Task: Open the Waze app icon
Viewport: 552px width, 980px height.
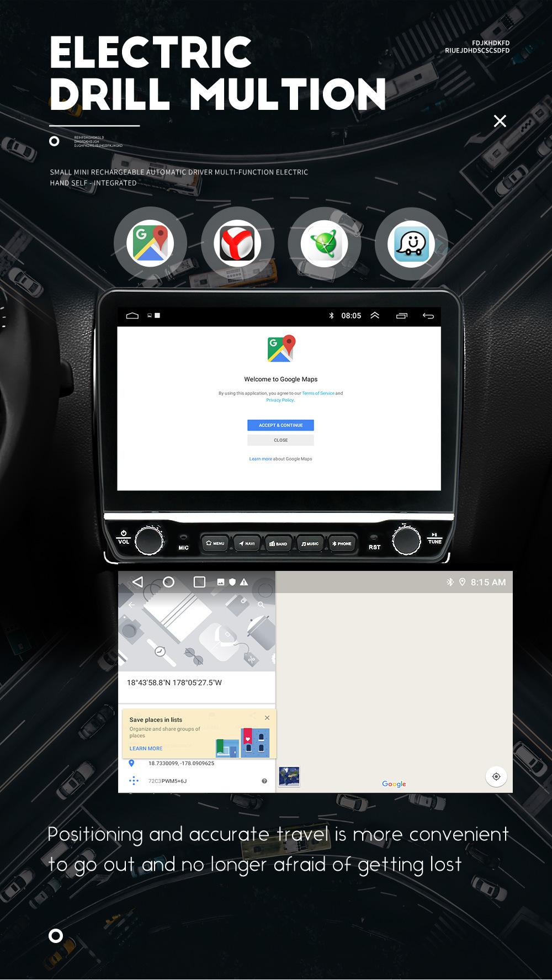Action: coord(411,243)
